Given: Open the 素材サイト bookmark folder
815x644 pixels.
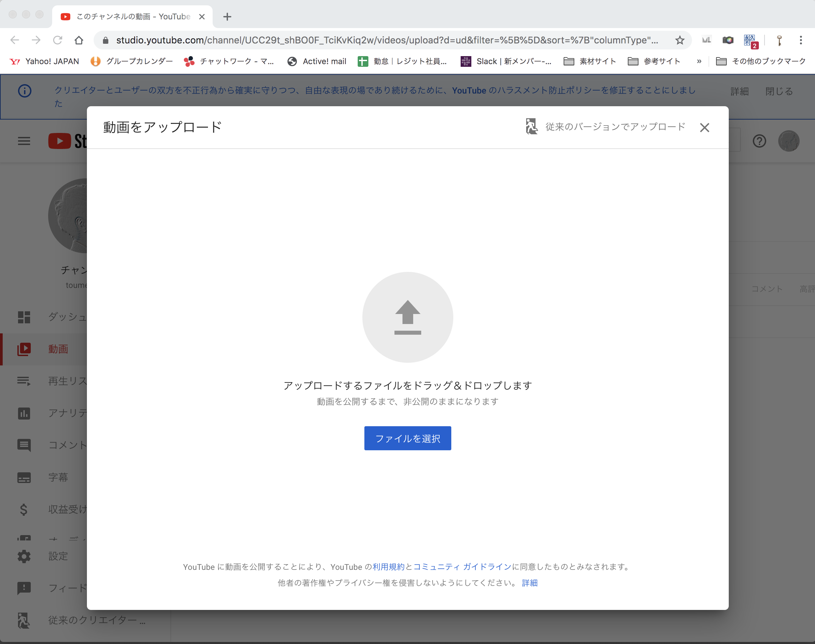Looking at the screenshot, I should (590, 61).
